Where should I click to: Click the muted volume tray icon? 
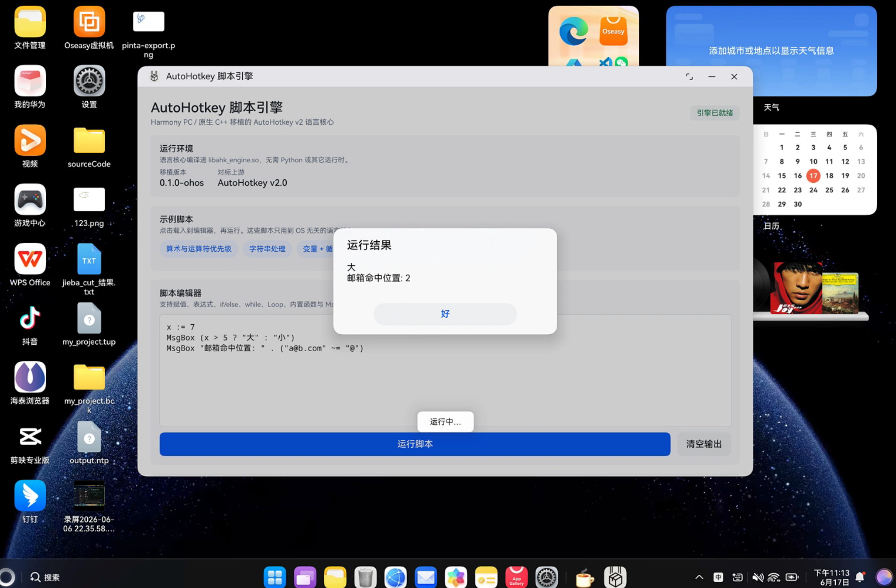[x=757, y=577]
